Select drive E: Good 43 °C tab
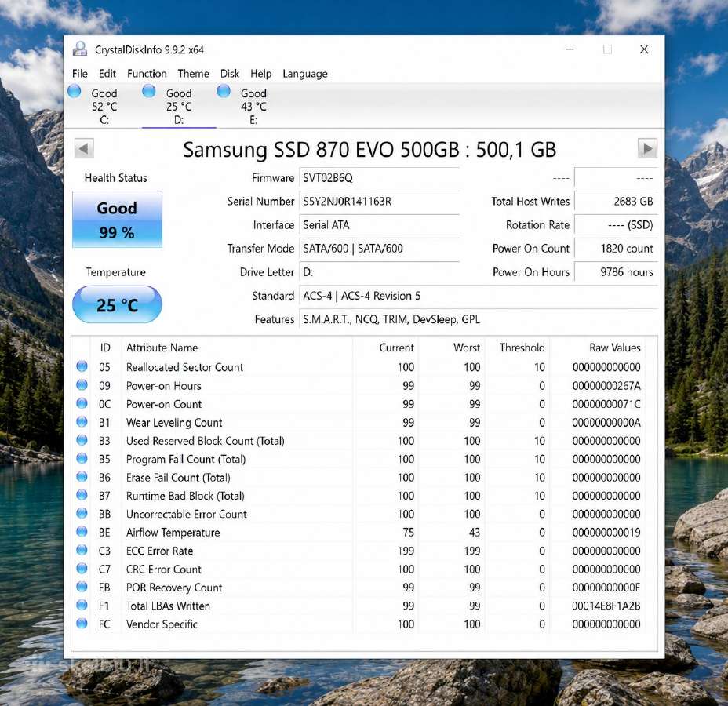This screenshot has width=728, height=706. (x=253, y=107)
